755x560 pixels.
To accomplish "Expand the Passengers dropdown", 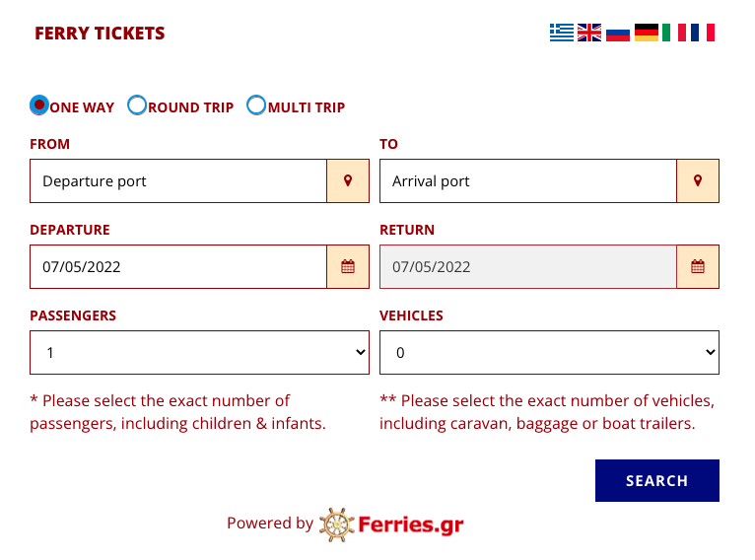I will (199, 353).
